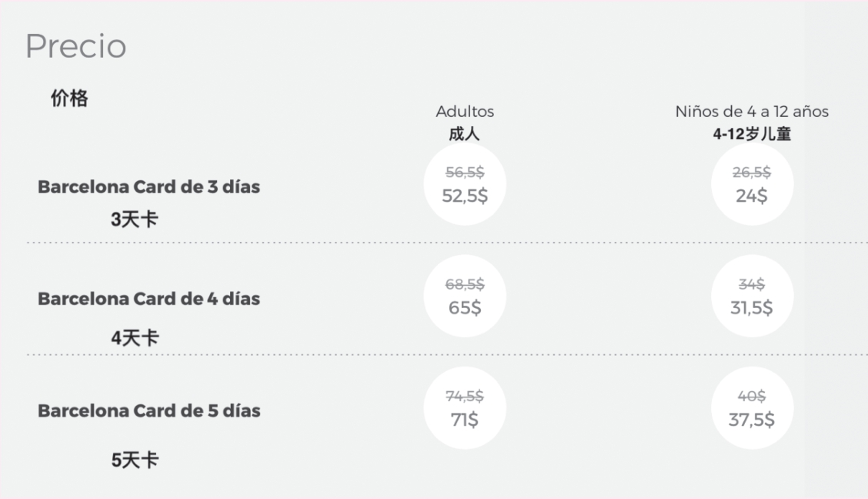
Task: Select Barcelona Card de 3 días
Action: [149, 187]
